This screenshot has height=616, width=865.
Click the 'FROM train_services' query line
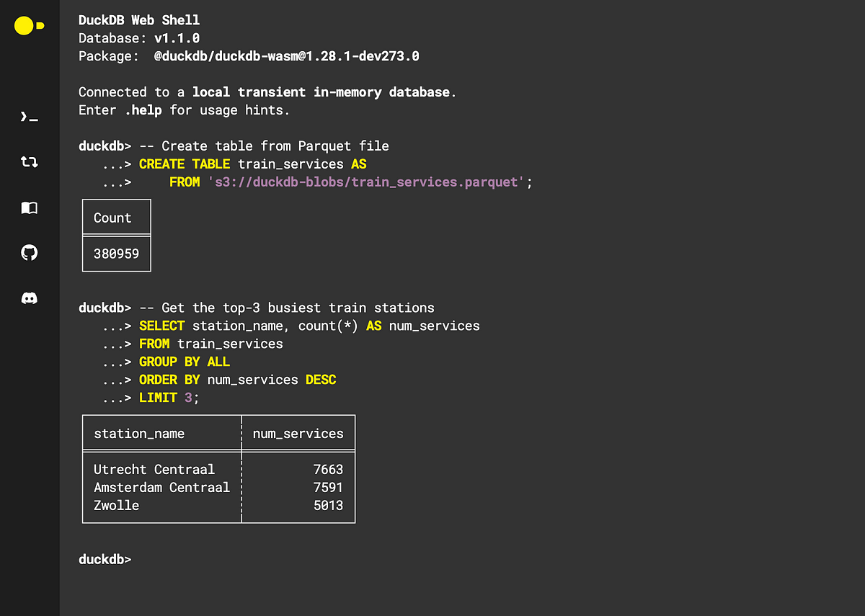211,344
